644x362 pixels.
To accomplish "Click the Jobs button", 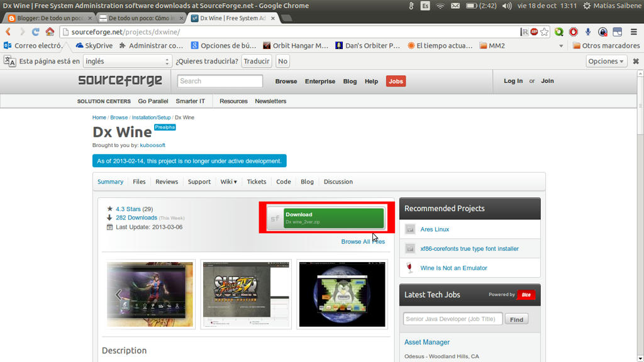I will (x=396, y=81).
